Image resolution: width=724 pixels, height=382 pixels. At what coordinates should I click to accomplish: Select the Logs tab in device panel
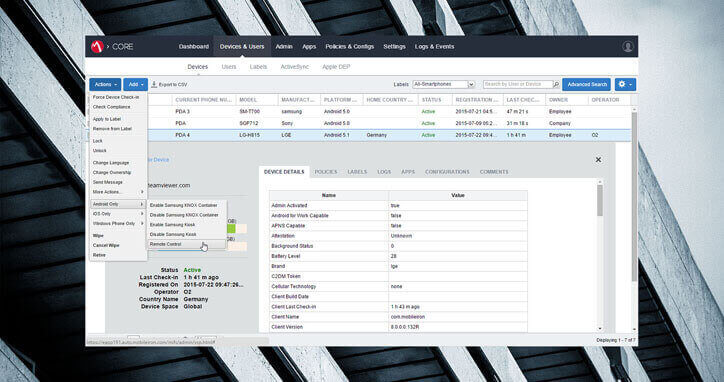tap(384, 172)
